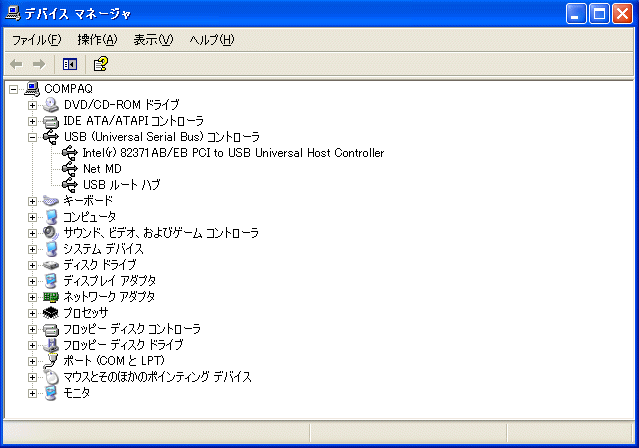
Task: Click the Net MD USB device icon
Action: 69,169
